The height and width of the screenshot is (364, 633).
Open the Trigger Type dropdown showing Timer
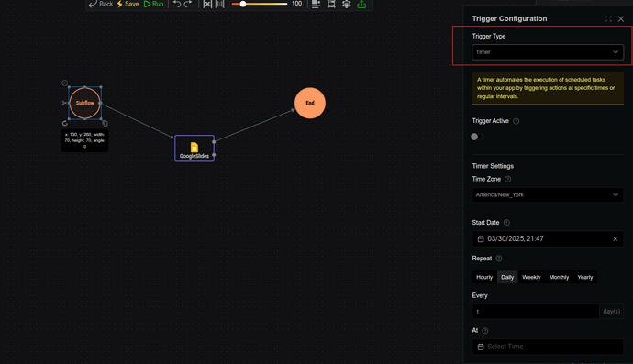tap(548, 52)
